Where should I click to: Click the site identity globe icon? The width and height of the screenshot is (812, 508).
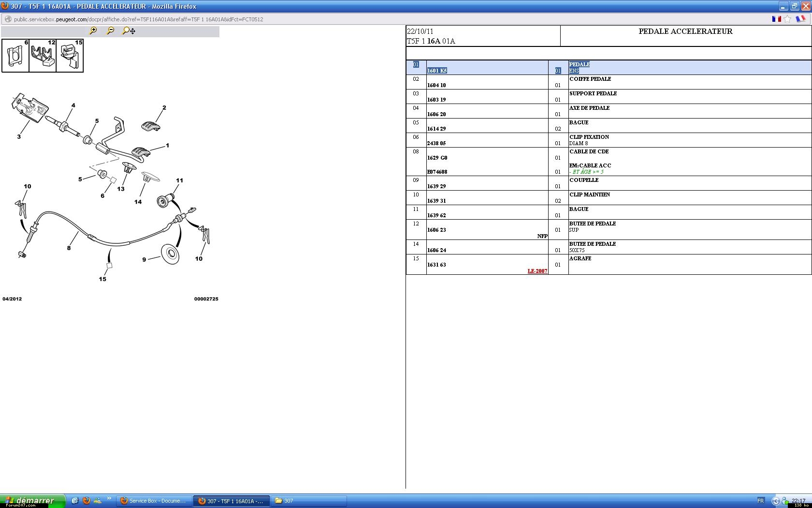(8, 19)
